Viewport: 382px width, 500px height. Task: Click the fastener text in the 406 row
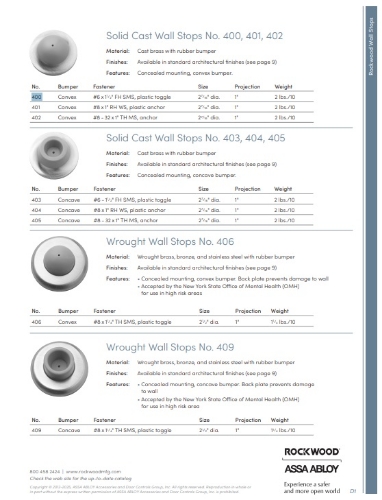tap(132, 322)
